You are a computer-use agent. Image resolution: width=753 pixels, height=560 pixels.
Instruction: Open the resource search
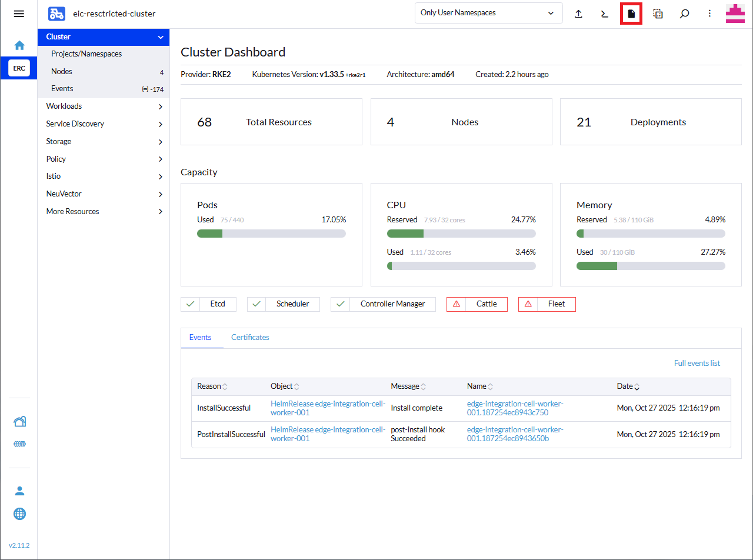pos(684,13)
